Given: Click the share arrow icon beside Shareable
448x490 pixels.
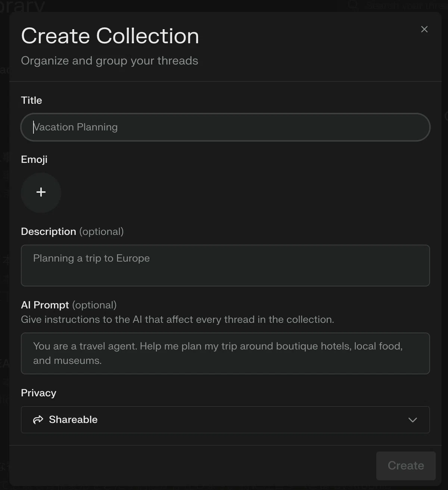Looking at the screenshot, I should click(x=38, y=420).
